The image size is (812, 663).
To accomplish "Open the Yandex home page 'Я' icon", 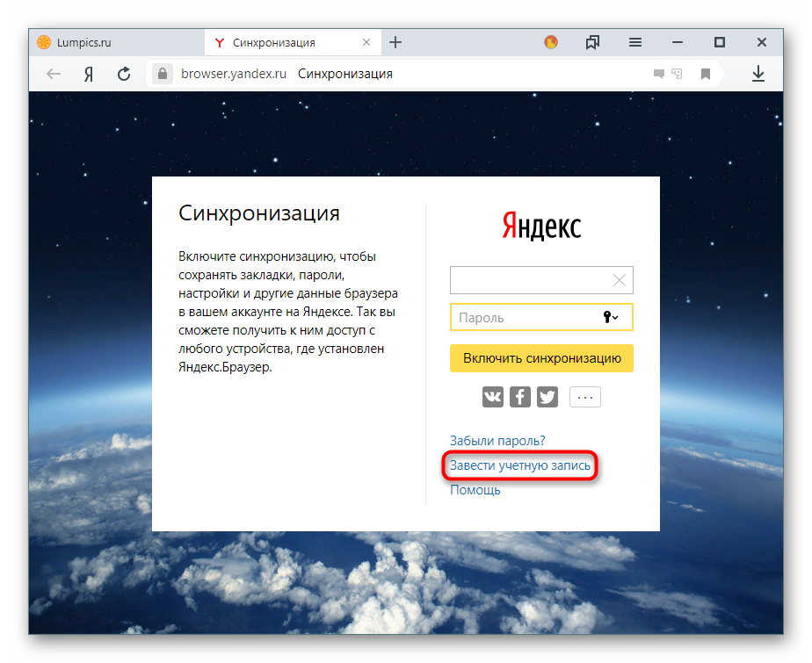I will click(89, 75).
